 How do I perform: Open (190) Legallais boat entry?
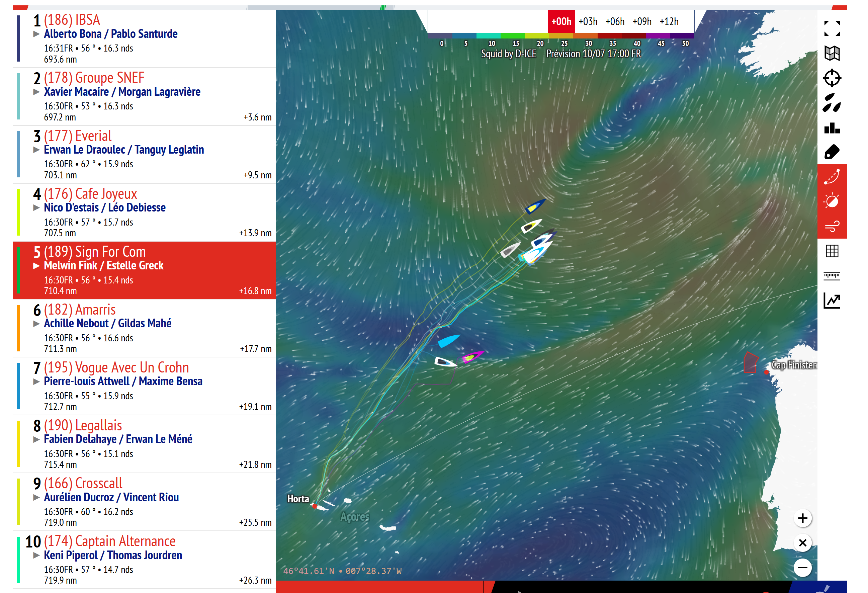[x=144, y=444]
